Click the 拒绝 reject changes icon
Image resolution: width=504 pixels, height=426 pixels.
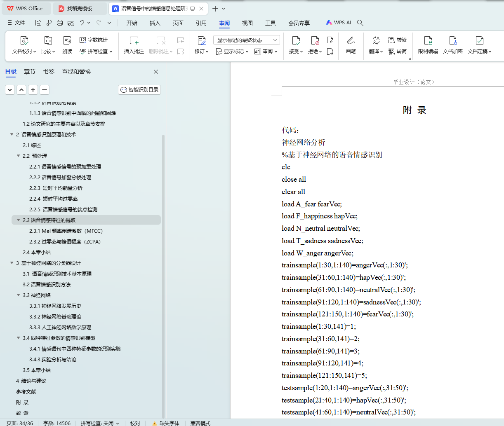315,40
